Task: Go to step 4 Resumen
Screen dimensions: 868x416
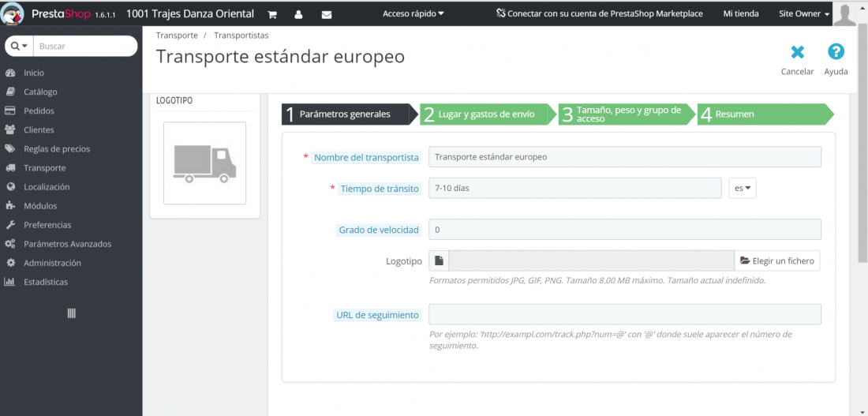Action: [765, 114]
